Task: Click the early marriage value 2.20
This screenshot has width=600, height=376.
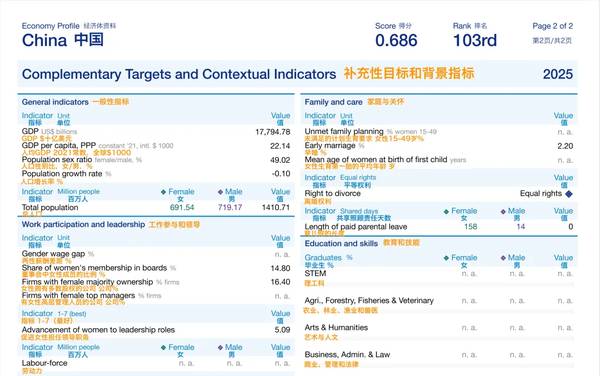Action: [565, 146]
